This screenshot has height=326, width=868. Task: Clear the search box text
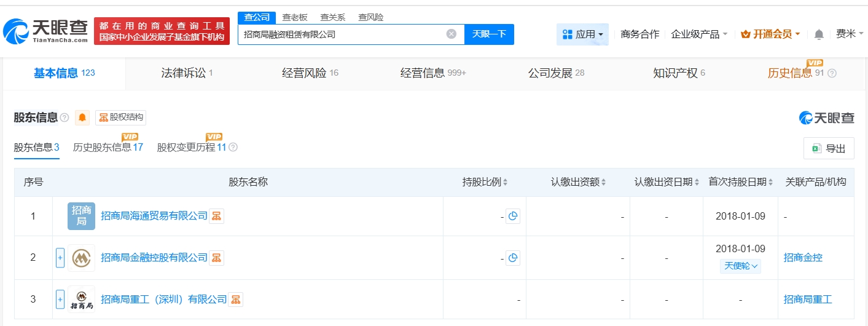[451, 34]
